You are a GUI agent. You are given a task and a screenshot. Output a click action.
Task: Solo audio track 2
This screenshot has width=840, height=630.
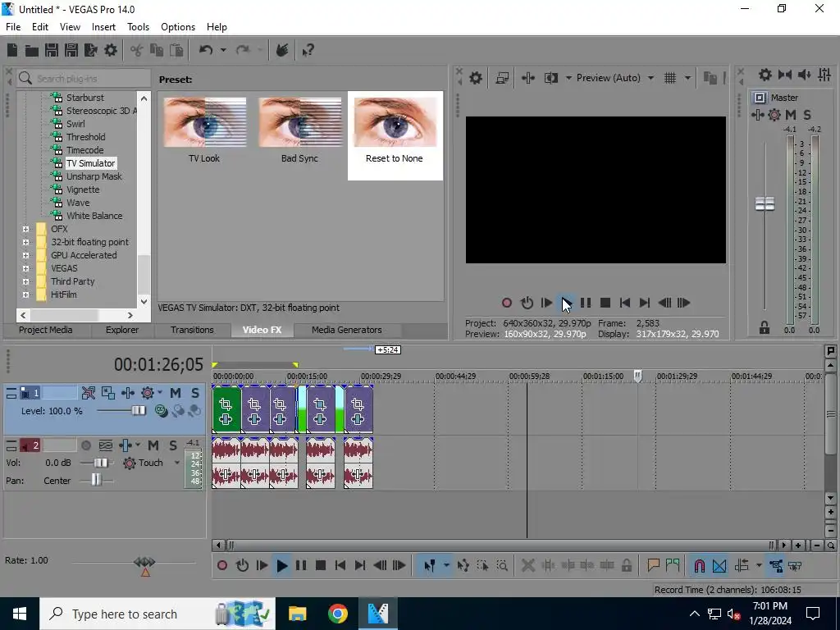click(172, 445)
